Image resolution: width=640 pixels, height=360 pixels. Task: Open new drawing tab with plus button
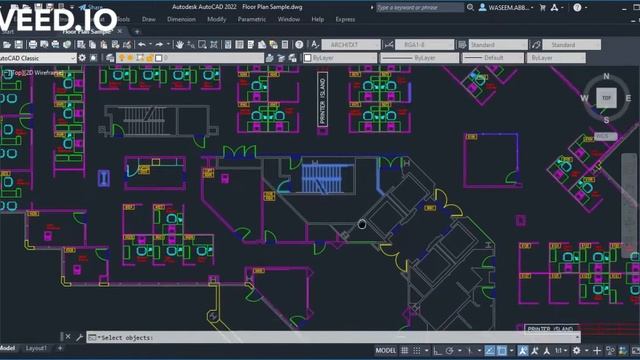click(x=137, y=31)
